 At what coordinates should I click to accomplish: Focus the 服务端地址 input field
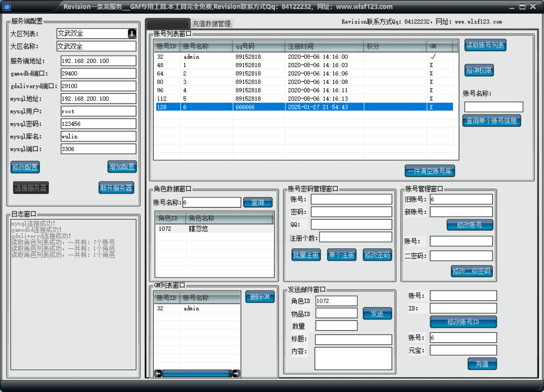point(99,61)
